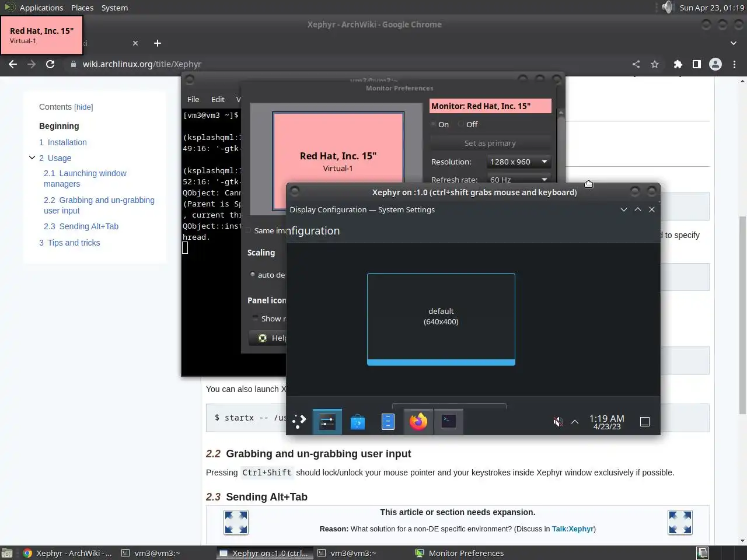Image resolution: width=747 pixels, height=560 pixels.
Task: Maximize the Display Configuration window with up chevron
Action: 638,209
